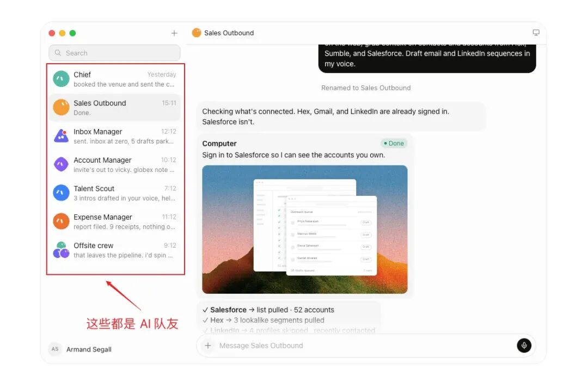Click 'Renamed to Sales Outbound' notice
Image resolution: width=588 pixels, height=388 pixels.
pos(366,88)
